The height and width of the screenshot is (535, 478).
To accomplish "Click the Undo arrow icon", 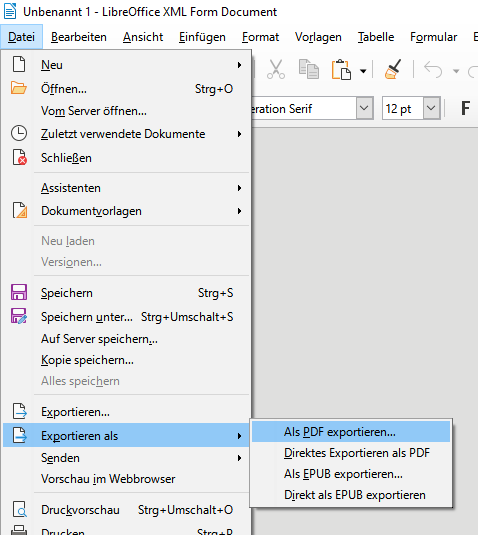I will 433,70.
